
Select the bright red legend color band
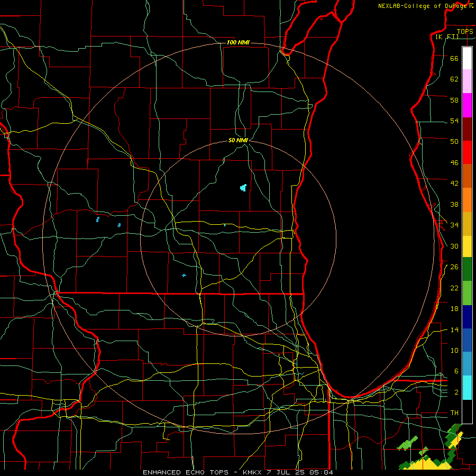coord(467,152)
